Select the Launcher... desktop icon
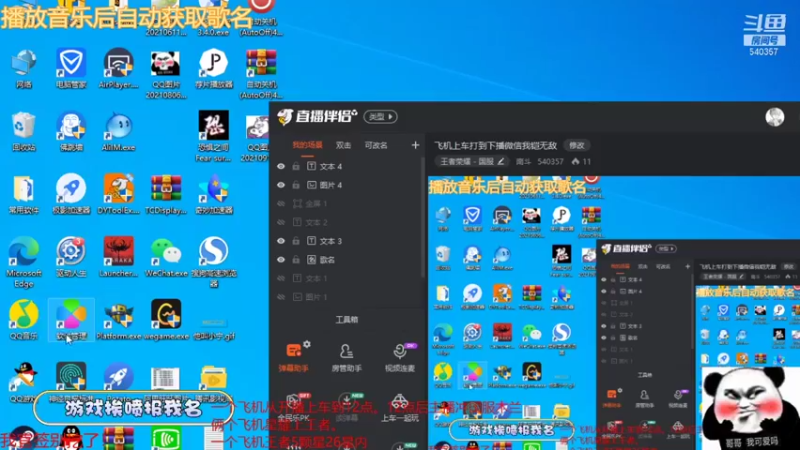The width and height of the screenshot is (800, 450). click(x=118, y=258)
